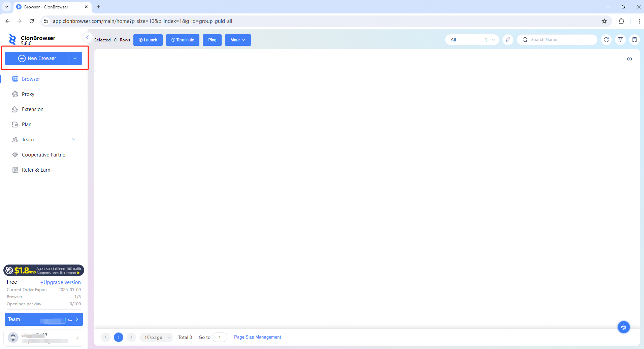Click the Terminate button
The height and width of the screenshot is (349, 644).
tap(183, 40)
